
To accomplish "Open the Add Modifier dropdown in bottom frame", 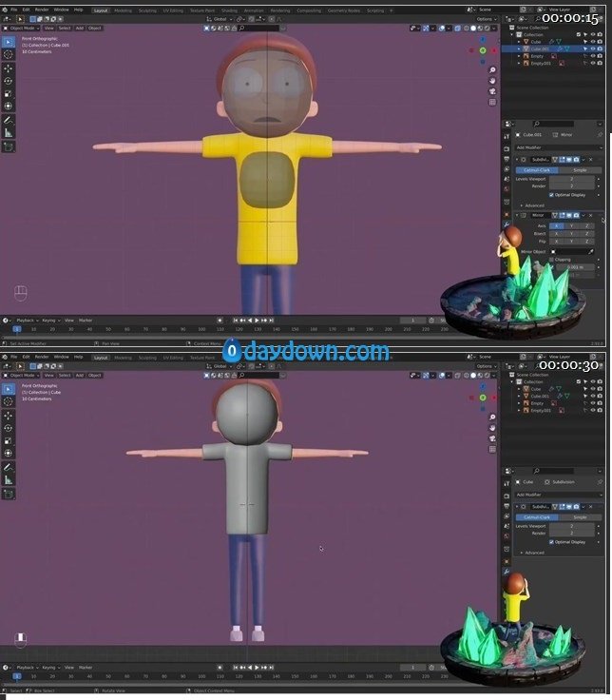I will pos(559,495).
